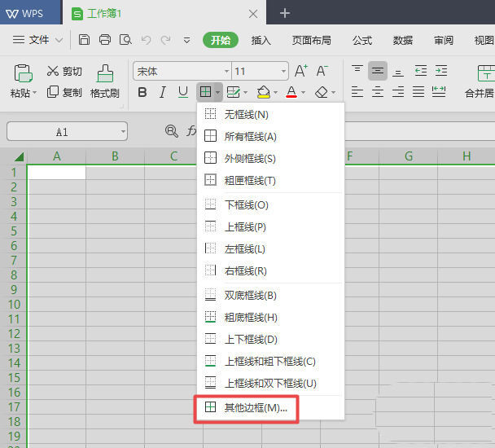Image resolution: width=495 pixels, height=448 pixels.
Task: Toggle Italic formatting
Action: [x=163, y=92]
